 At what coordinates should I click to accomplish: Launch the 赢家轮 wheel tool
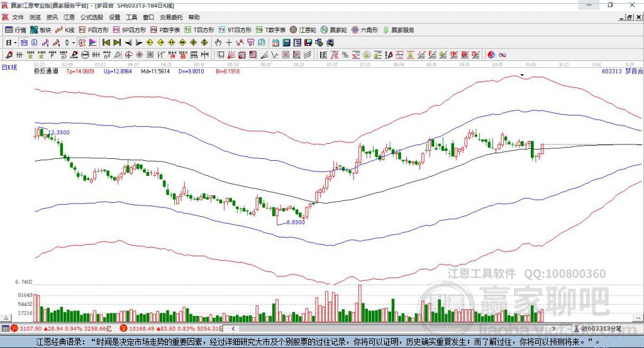click(x=334, y=30)
